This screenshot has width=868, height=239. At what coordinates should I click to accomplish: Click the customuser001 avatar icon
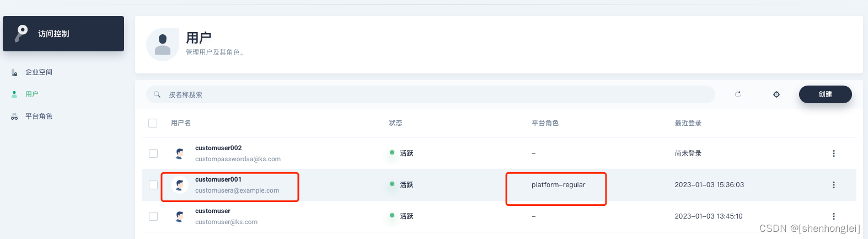pyautogui.click(x=179, y=185)
